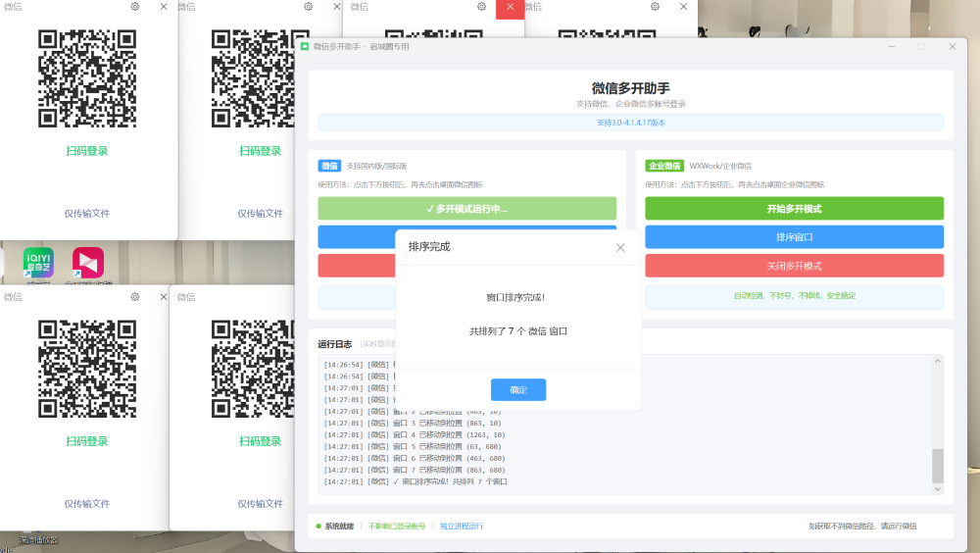The width and height of the screenshot is (980, 553).
Task: Click 仅传输文件 in bottom-left WeChat window
Action: [x=87, y=504]
